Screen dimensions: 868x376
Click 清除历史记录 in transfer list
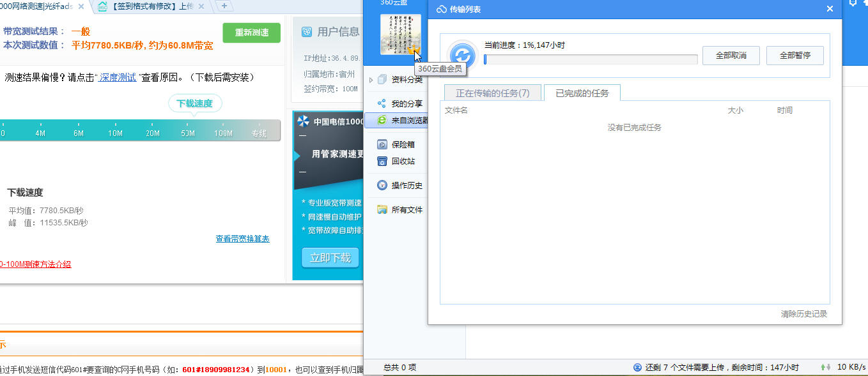point(803,313)
